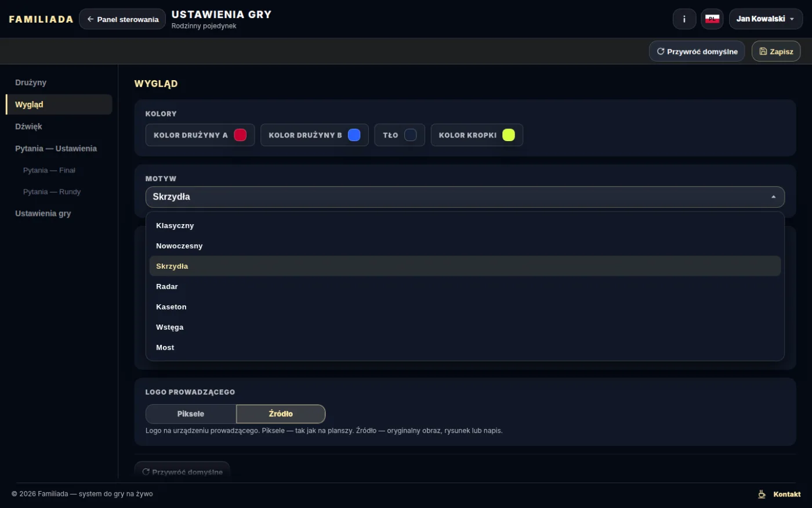Viewport: 812px width, 508px height.
Task: Open the Jan Kowalski user menu
Action: click(766, 19)
